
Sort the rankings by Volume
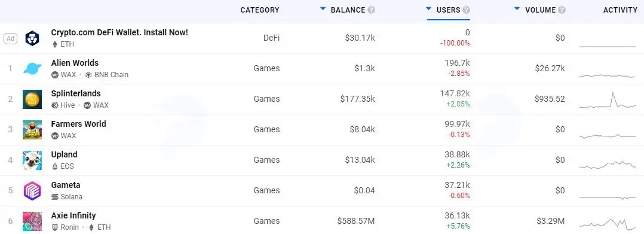click(541, 10)
